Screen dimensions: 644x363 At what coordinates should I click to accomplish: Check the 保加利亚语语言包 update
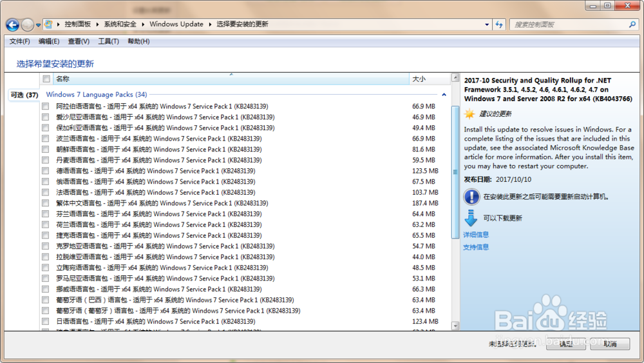pyautogui.click(x=46, y=128)
